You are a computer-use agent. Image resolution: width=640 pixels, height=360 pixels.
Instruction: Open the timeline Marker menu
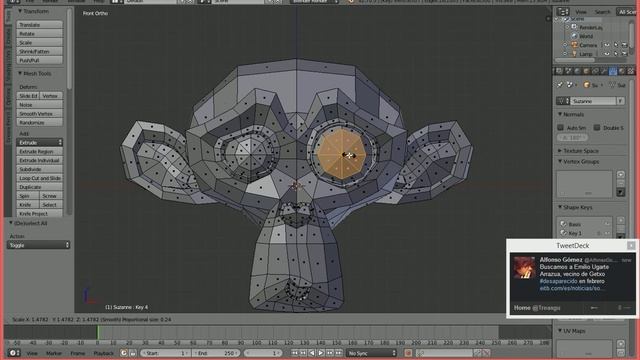(54, 353)
